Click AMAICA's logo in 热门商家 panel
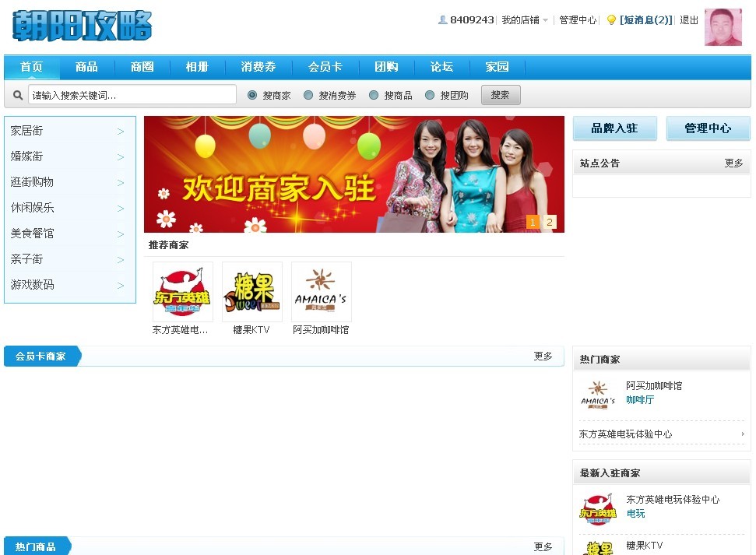This screenshot has height=555, width=756. [x=598, y=395]
